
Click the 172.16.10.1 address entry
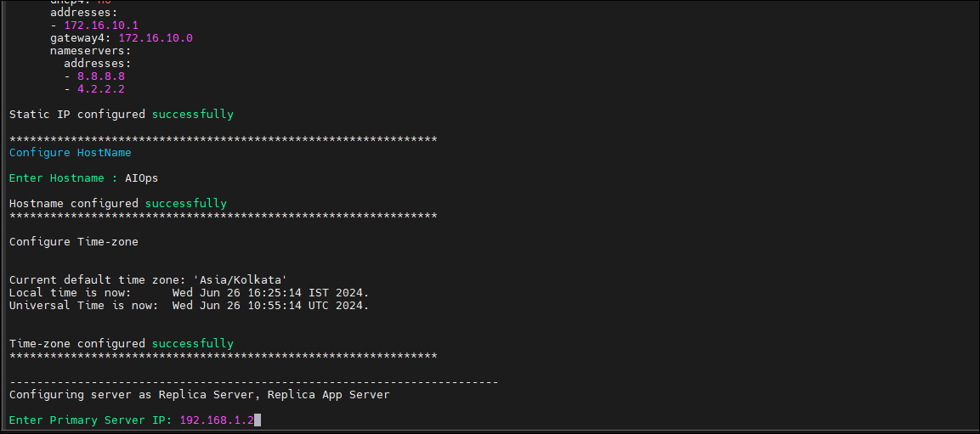pyautogui.click(x=101, y=25)
